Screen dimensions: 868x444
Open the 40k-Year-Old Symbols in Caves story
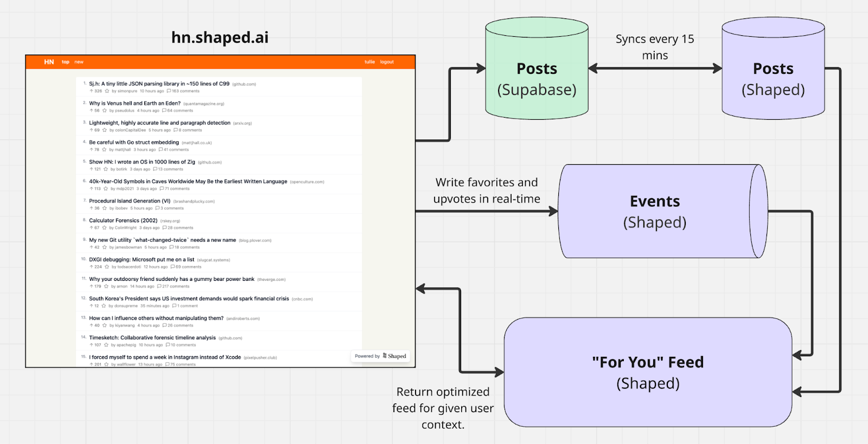(x=188, y=182)
